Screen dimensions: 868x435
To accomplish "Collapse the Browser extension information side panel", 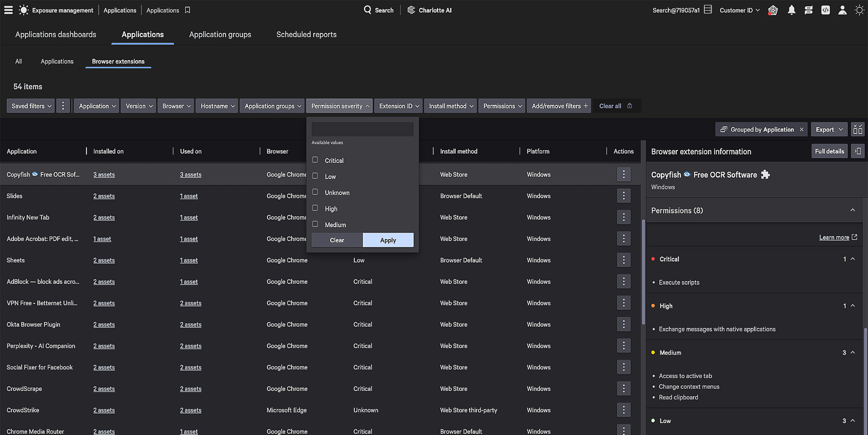I will [857, 151].
